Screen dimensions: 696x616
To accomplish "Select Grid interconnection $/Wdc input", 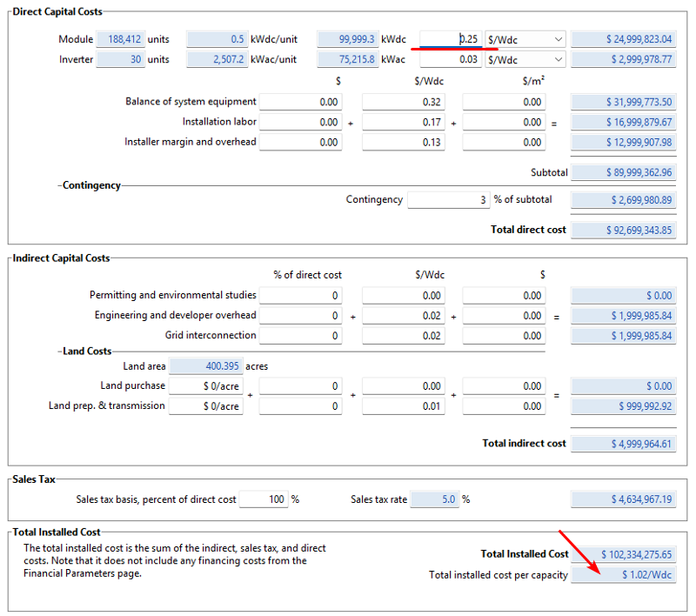I will [403, 336].
